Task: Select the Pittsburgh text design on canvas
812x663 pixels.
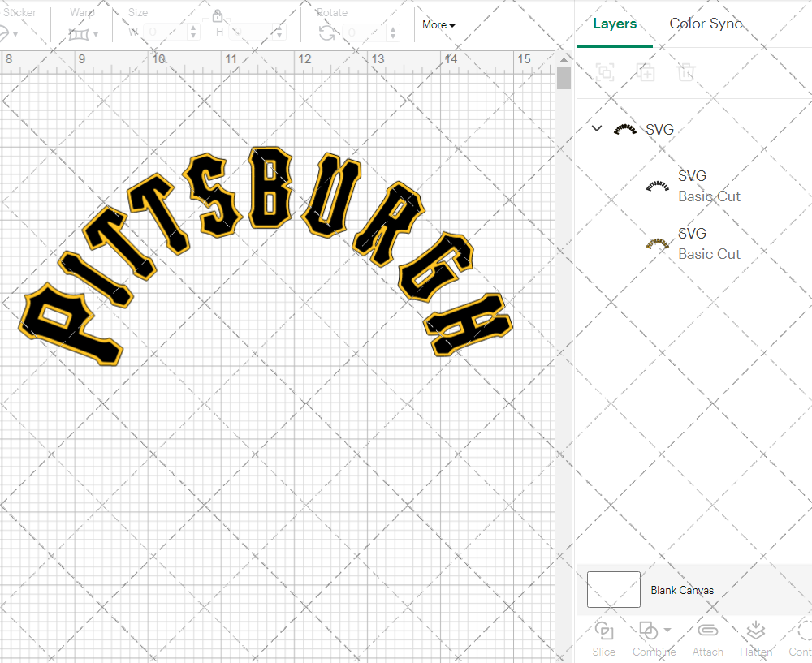Action: tap(266, 256)
